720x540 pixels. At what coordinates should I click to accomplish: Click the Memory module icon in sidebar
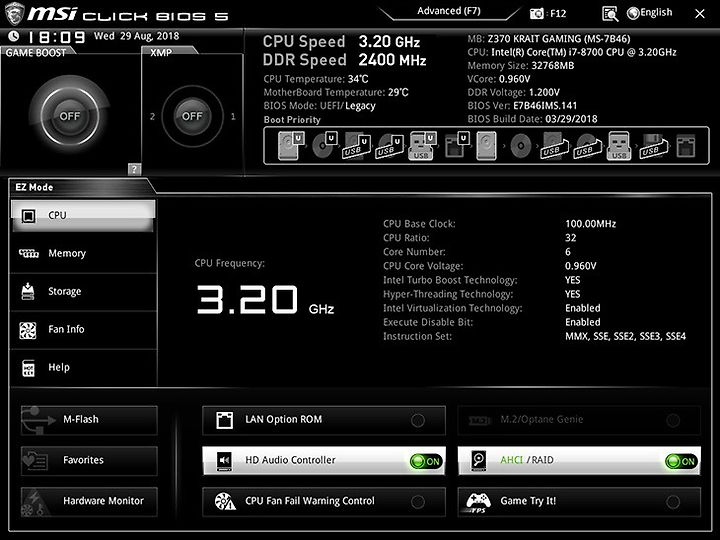[28, 253]
